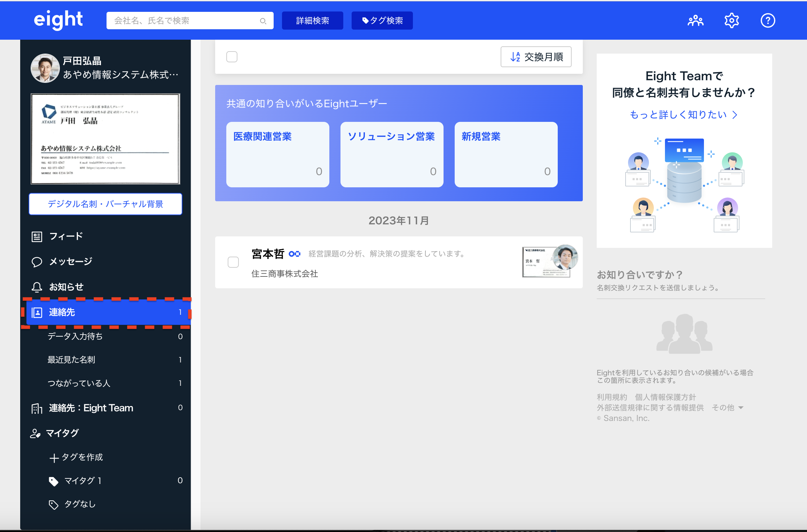
Task: Expand the その他 footer dropdown
Action: point(728,408)
